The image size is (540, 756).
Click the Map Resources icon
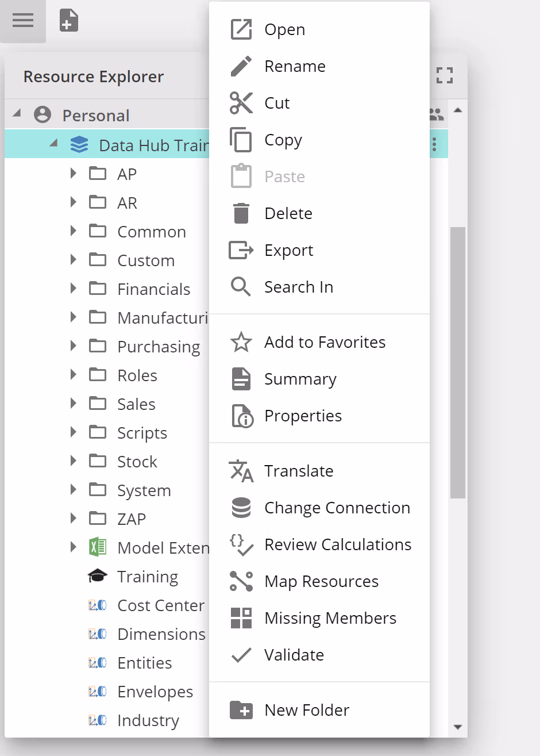tap(241, 581)
